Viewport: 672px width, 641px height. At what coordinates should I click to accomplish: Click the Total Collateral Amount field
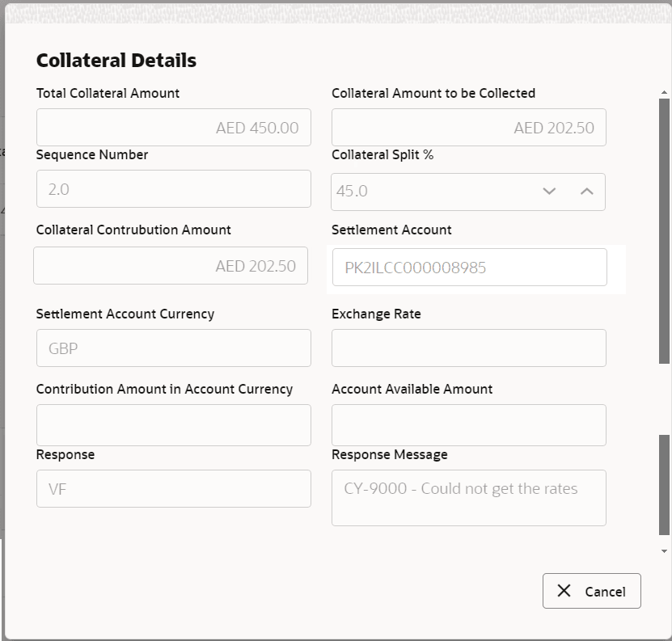pos(173,127)
